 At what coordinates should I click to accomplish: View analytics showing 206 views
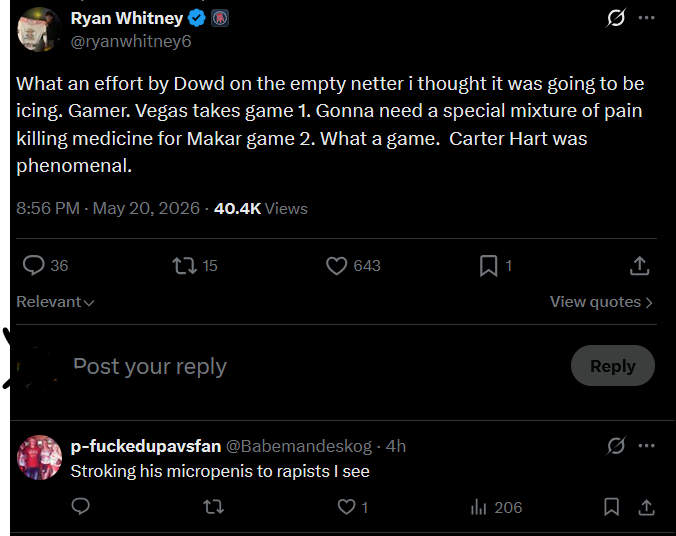coord(496,507)
